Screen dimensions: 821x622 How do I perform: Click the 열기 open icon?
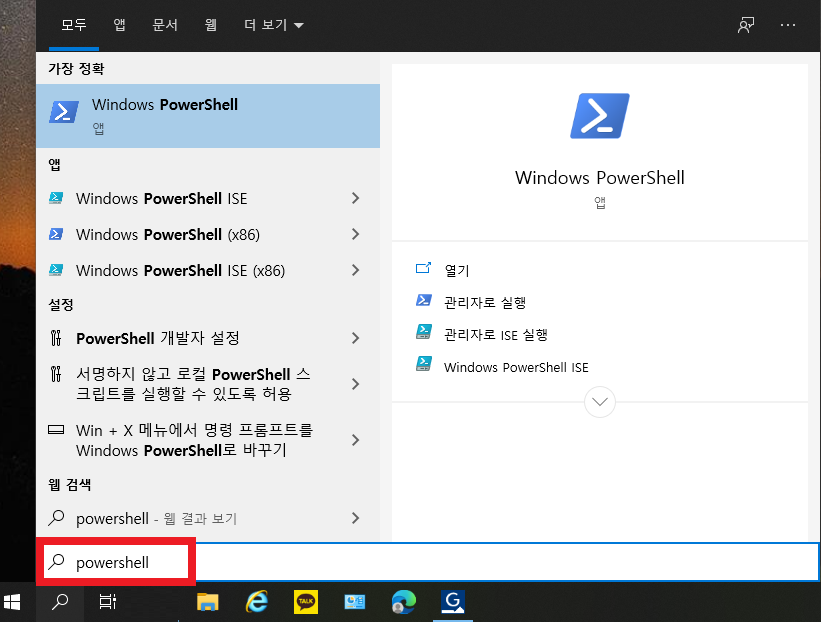(424, 268)
